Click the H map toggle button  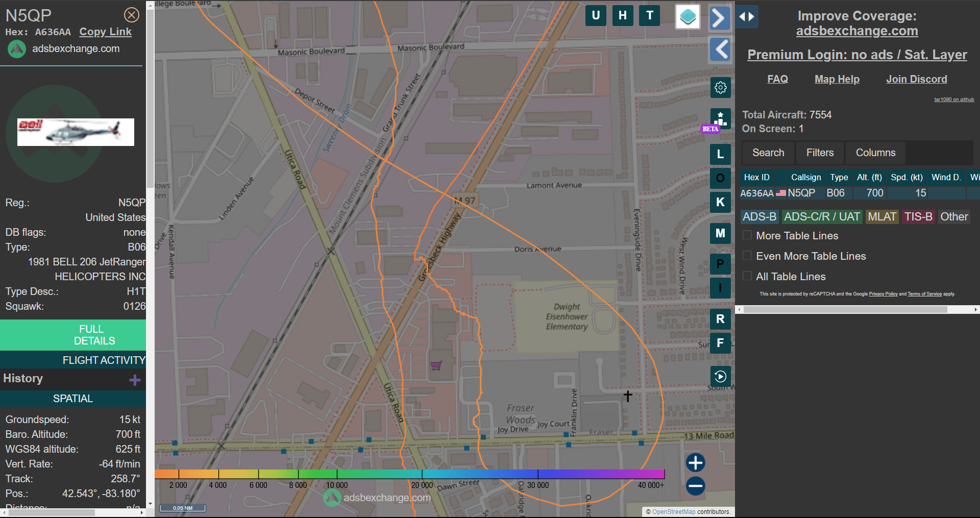click(623, 15)
